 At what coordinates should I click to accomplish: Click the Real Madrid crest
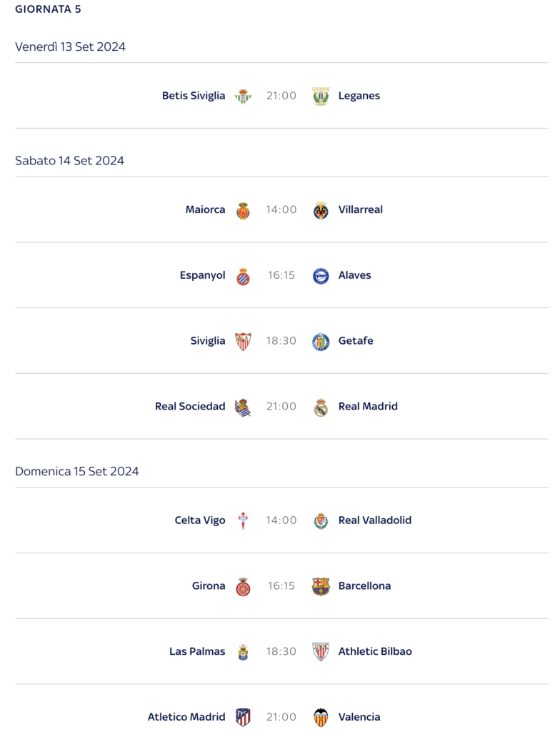click(x=321, y=407)
